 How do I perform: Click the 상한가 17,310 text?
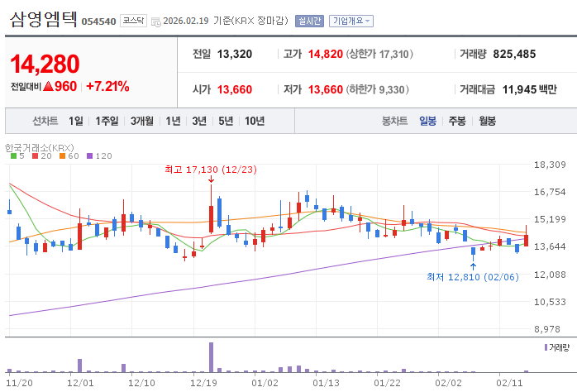point(379,54)
